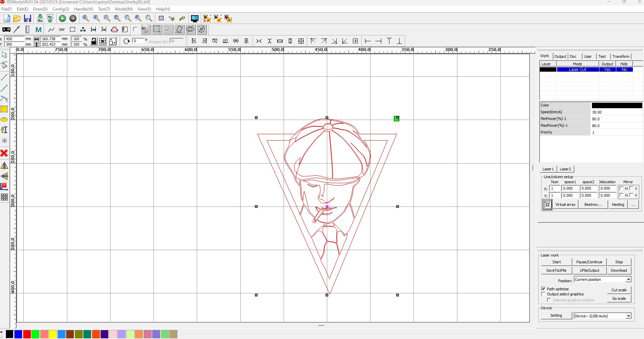
Task: Click the horizontal mirror tool icon
Action: pyautogui.click(x=4, y=166)
